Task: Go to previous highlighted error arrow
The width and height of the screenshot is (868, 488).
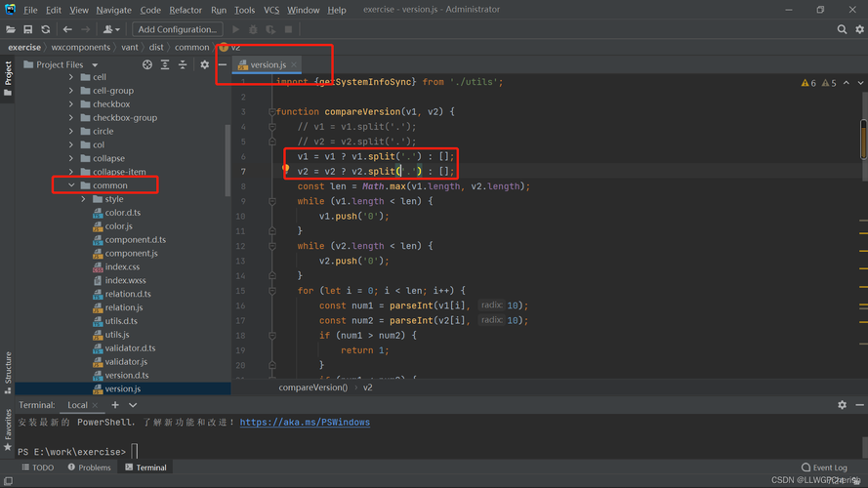Action: (847, 82)
